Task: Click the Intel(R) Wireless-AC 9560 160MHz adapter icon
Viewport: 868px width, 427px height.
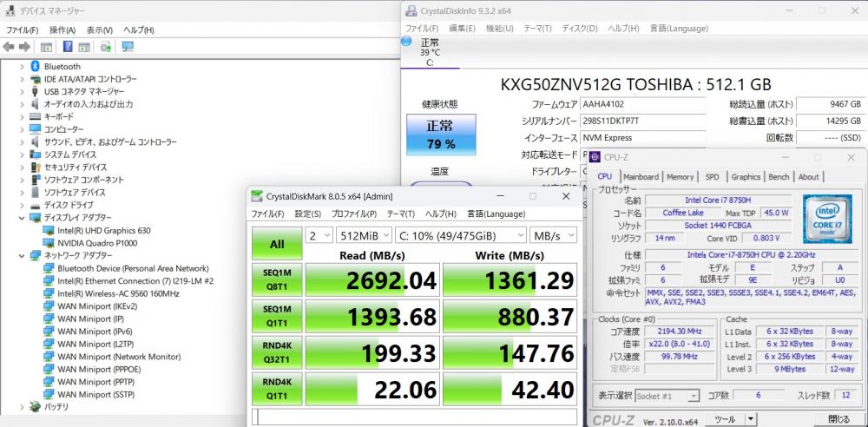Action: [49, 293]
